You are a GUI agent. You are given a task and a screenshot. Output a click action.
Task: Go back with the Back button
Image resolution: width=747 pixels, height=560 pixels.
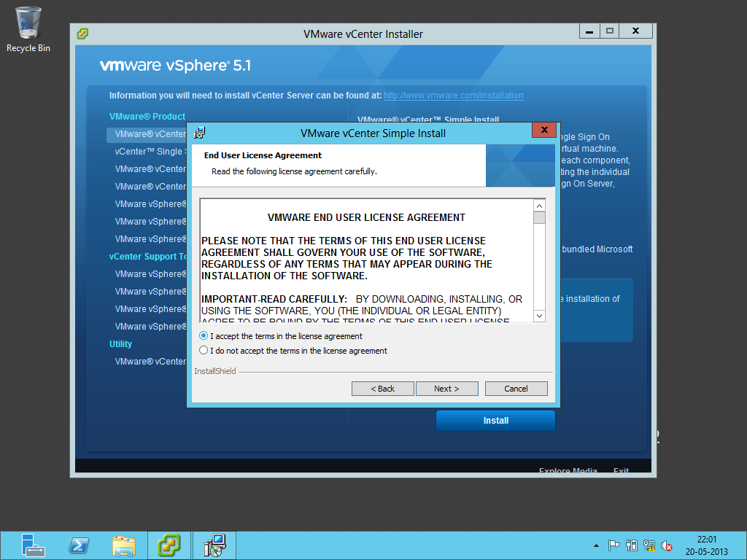point(382,389)
